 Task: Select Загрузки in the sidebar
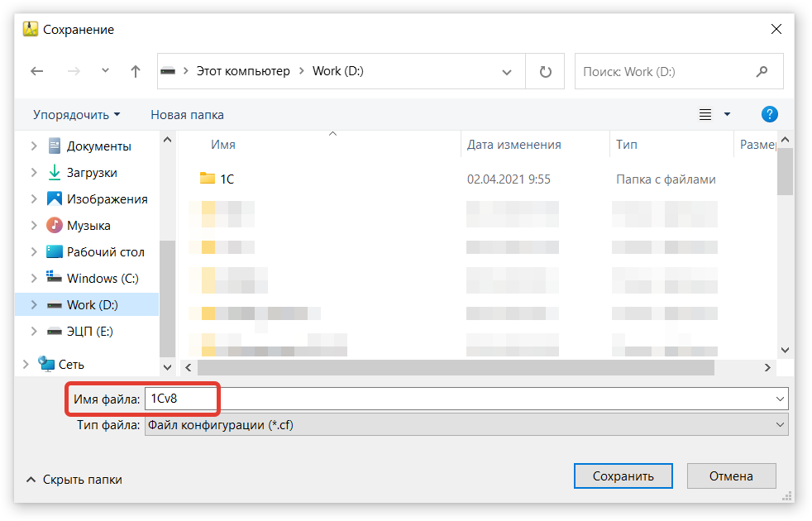(92, 173)
